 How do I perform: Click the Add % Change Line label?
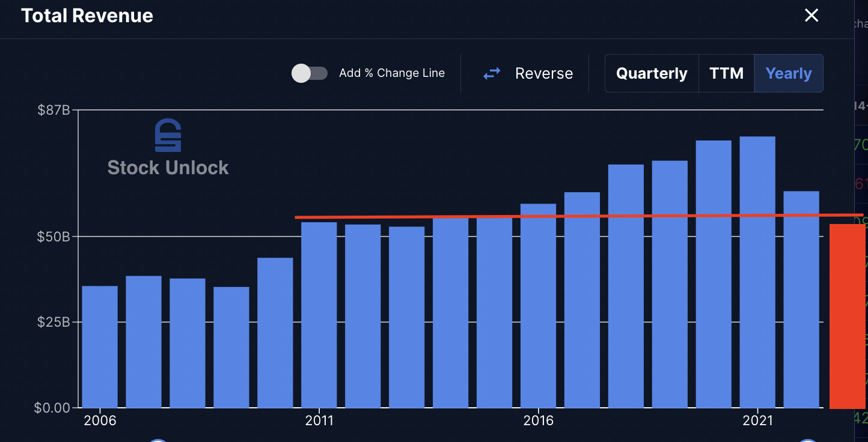[x=392, y=73]
